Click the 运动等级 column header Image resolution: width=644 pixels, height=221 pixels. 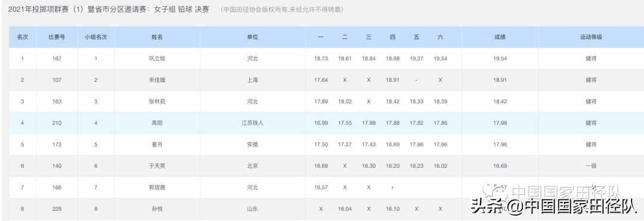point(591,37)
